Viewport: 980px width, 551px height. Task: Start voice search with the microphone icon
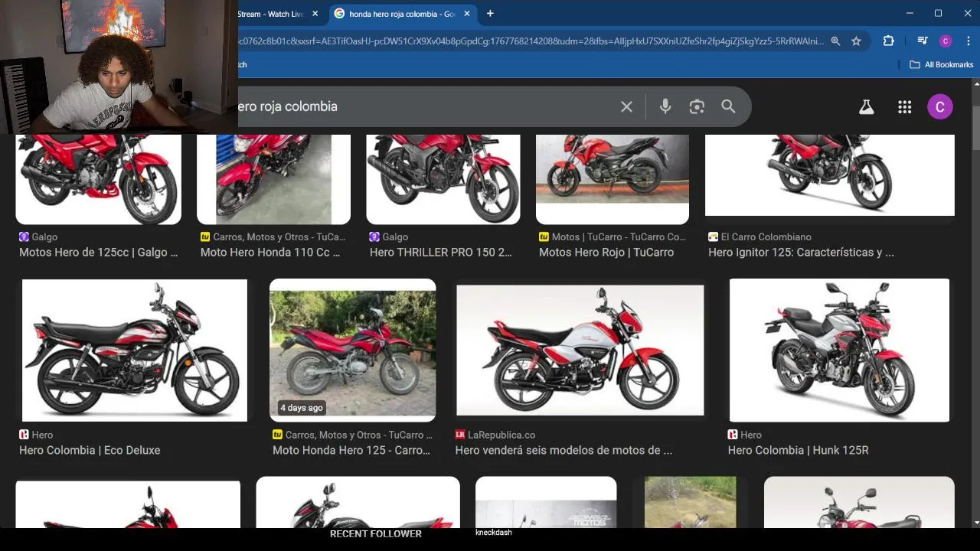pyautogui.click(x=665, y=106)
